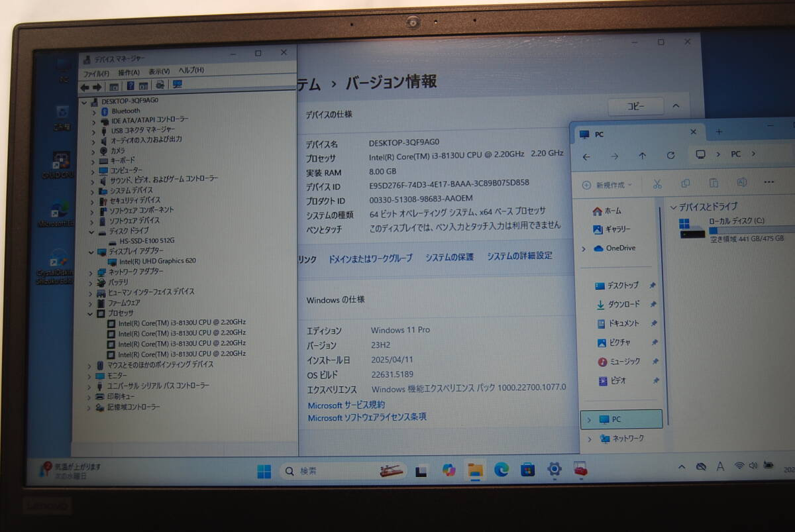Collapse the デバイスとドライブ group
Viewport: 795px width, 532px height.
[673, 207]
